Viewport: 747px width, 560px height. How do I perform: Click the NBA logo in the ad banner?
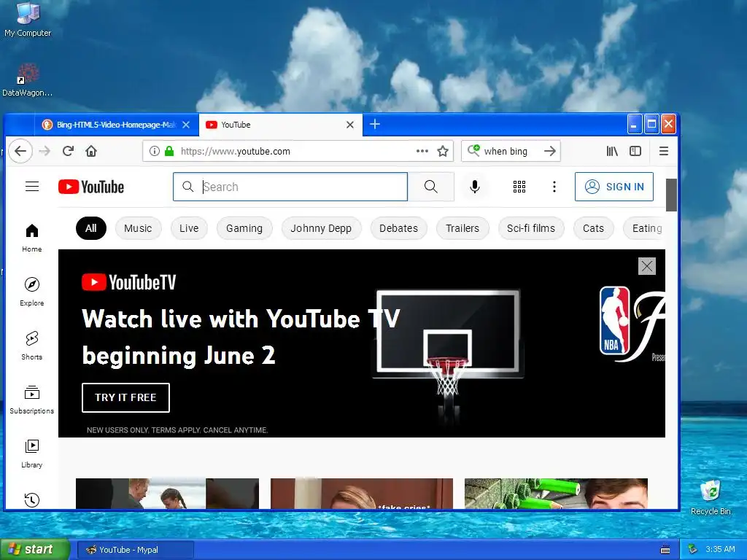pyautogui.click(x=614, y=321)
